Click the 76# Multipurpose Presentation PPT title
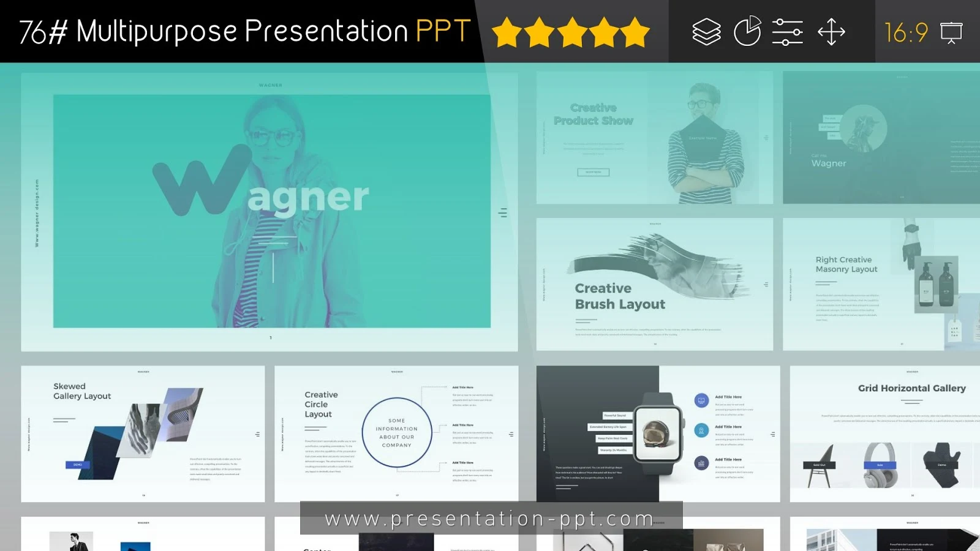 [245, 31]
